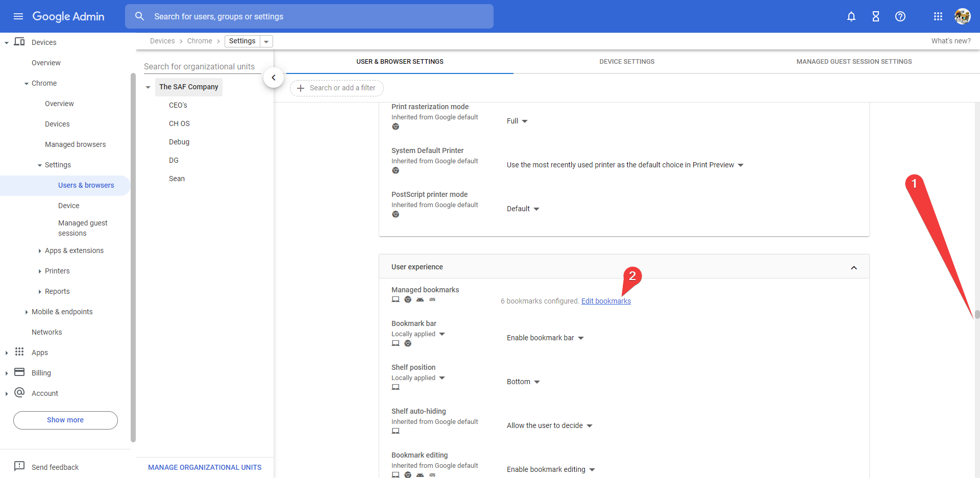Open the main hamburger menu
980x478 pixels.
pos(18,16)
